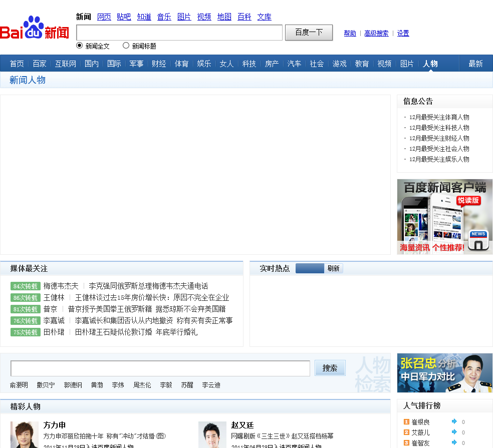Switch to 国内 navigation tab
Screen dimensions: 493x448
click(92, 64)
